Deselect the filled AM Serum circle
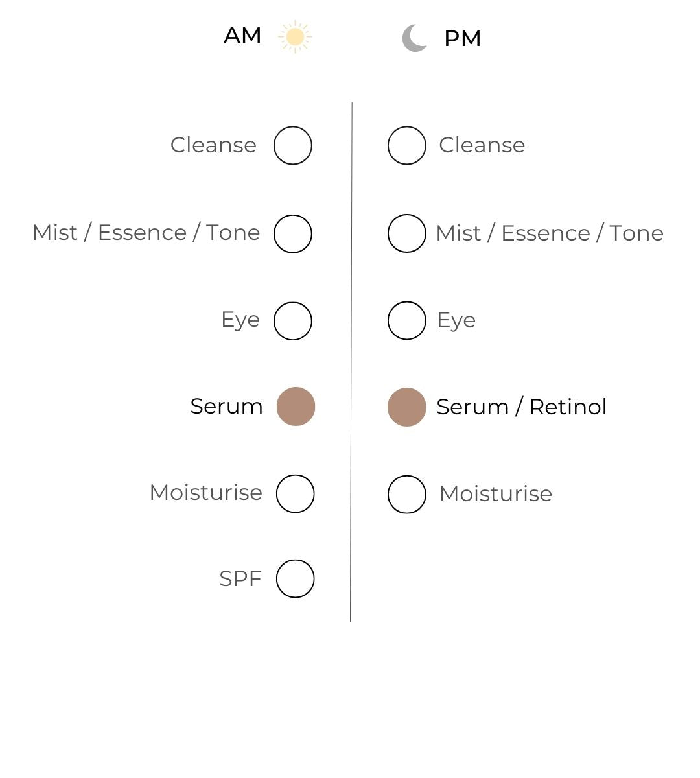Screen dimensions: 700x778 point(296,407)
